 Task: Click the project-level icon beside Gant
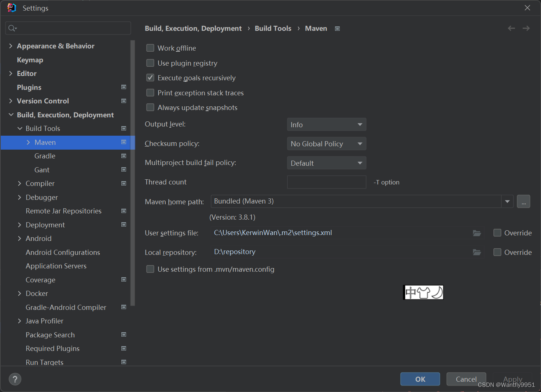click(x=124, y=170)
